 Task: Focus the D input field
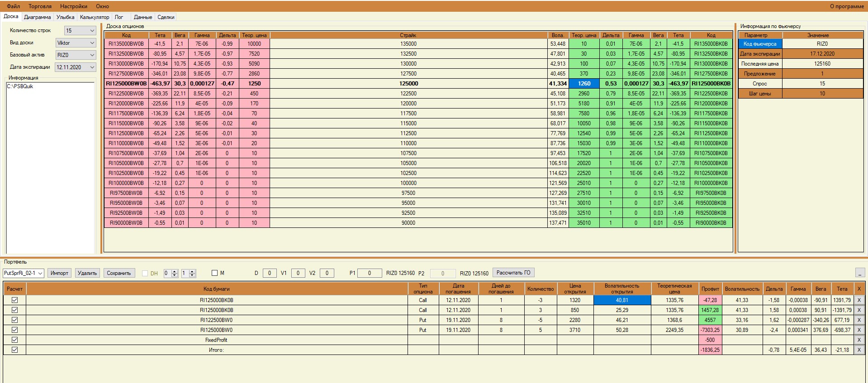pos(270,273)
